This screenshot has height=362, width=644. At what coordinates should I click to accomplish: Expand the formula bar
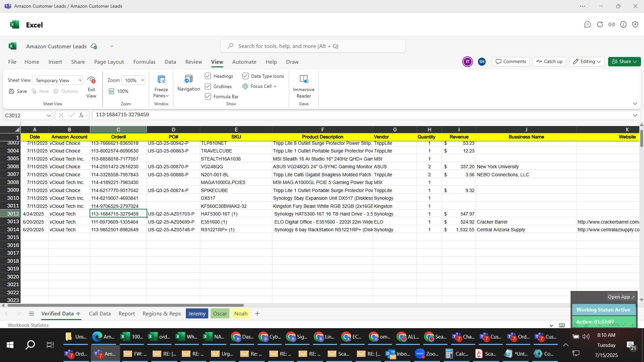tap(635, 115)
